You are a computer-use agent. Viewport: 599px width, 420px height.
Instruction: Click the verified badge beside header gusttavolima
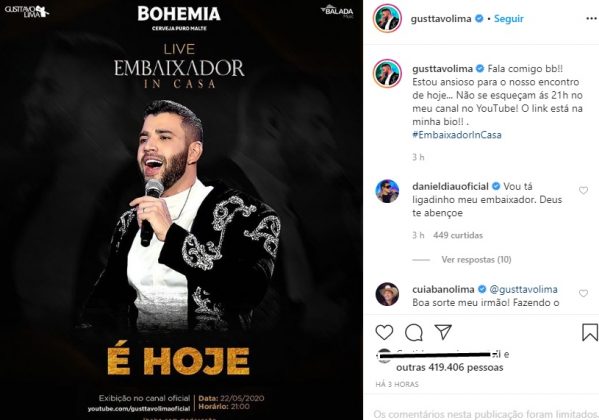(479, 18)
